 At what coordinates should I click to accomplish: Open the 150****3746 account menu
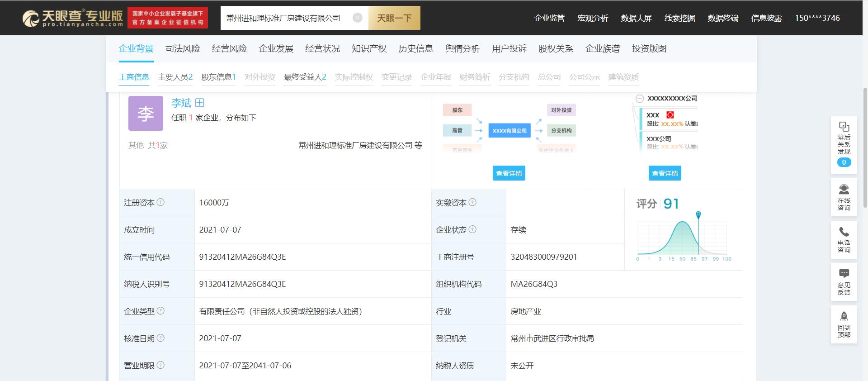(x=817, y=18)
